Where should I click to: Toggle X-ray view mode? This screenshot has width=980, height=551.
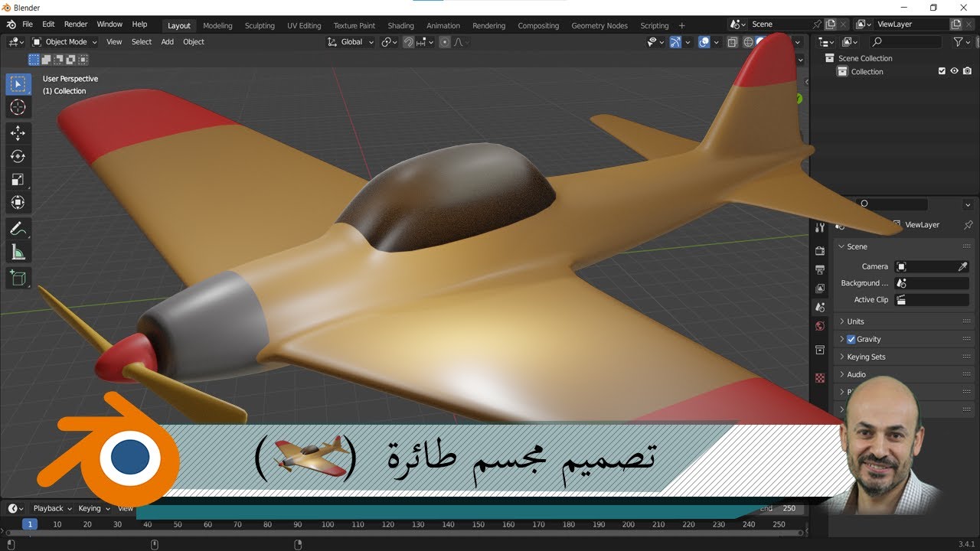(733, 42)
